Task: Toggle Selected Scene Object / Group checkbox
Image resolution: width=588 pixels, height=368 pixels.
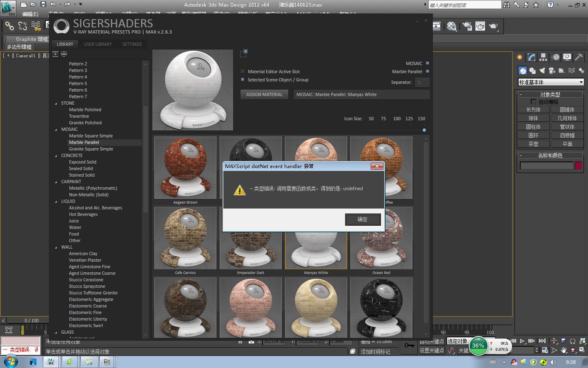Action: point(243,79)
